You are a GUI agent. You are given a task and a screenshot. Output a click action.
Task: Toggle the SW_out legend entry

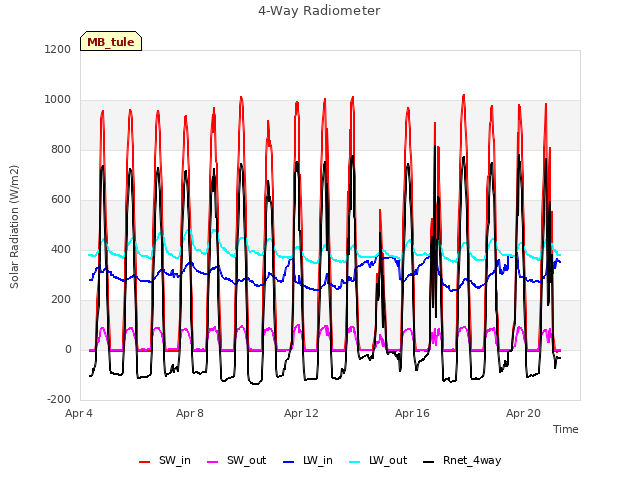(237, 461)
